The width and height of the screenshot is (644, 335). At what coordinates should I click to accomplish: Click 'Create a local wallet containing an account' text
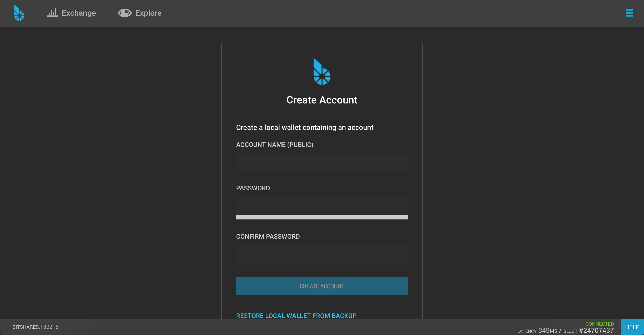(x=305, y=127)
